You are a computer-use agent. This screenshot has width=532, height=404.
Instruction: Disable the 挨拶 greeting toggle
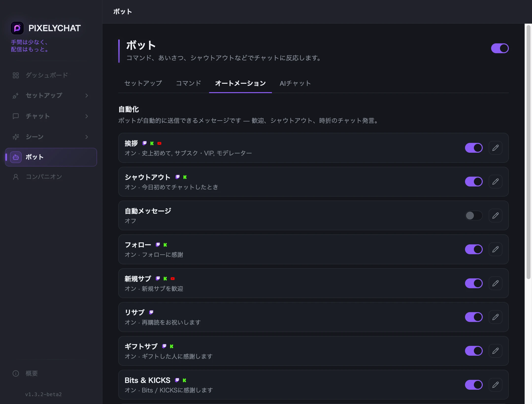(x=474, y=148)
